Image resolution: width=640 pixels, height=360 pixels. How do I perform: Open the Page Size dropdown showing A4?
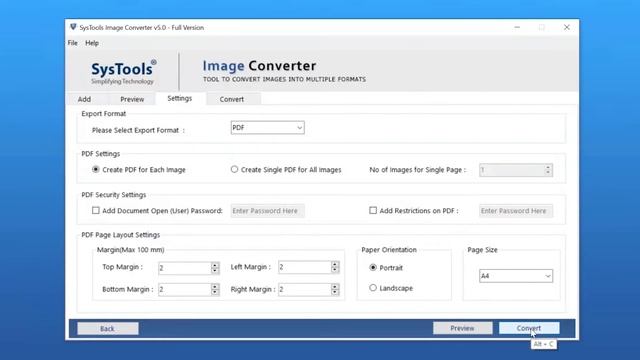click(x=516, y=276)
